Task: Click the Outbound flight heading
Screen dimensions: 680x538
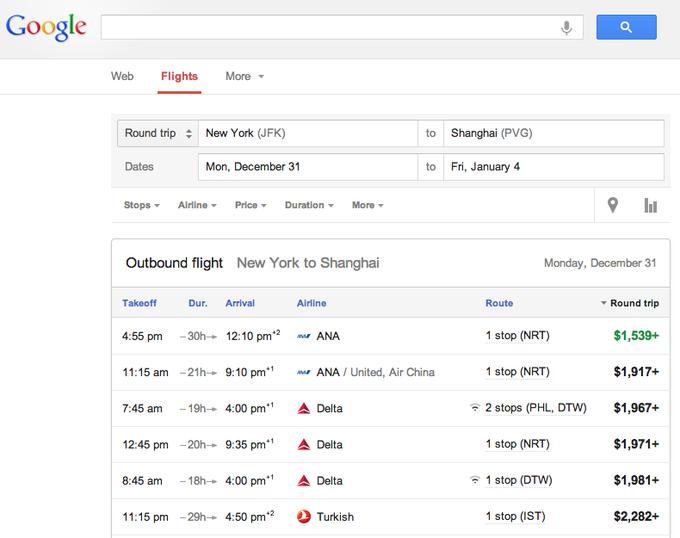Action: coord(174,263)
